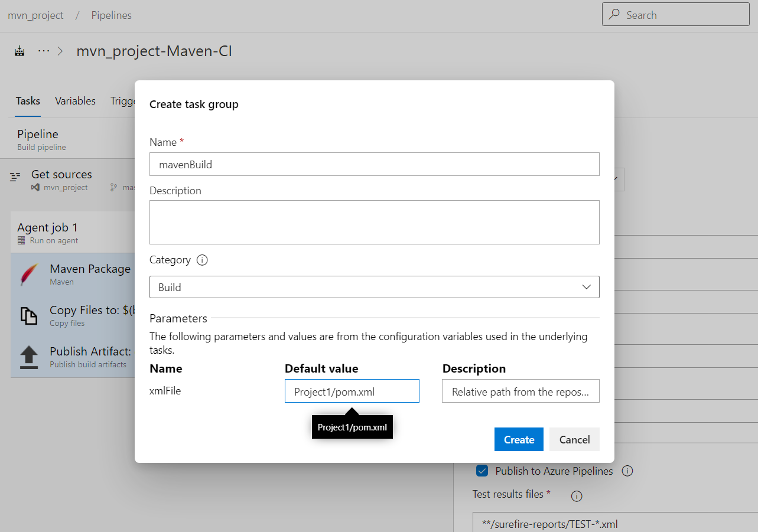Open the Category dropdown showing Build
Image resolution: width=758 pixels, height=532 pixels.
[x=374, y=287]
